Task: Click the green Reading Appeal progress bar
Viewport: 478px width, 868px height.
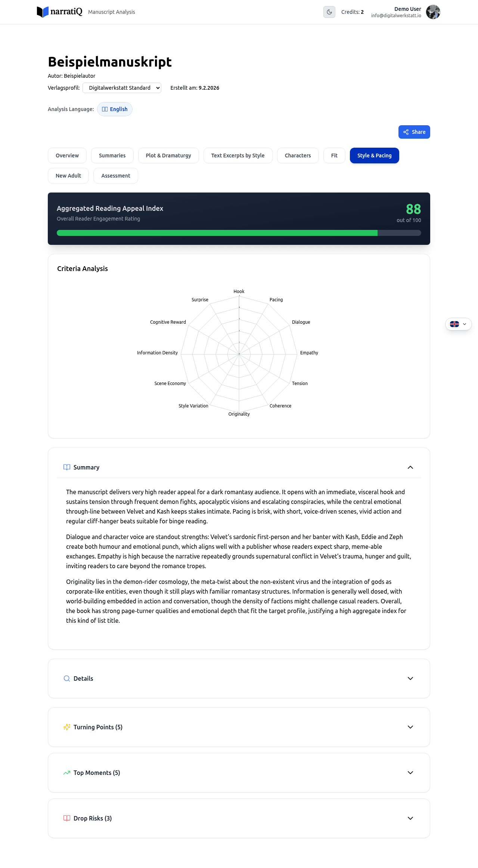Action: click(x=217, y=233)
